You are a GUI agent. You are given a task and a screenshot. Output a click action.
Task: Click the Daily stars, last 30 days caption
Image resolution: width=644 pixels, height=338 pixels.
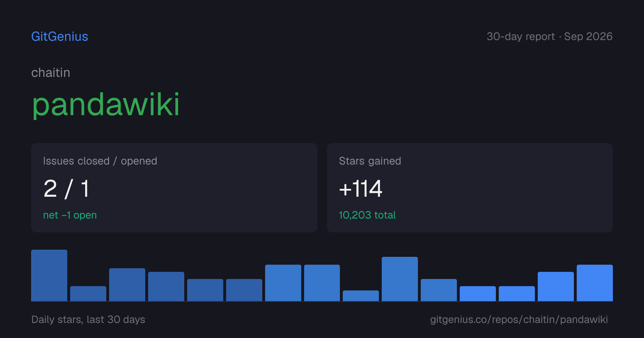(88, 319)
